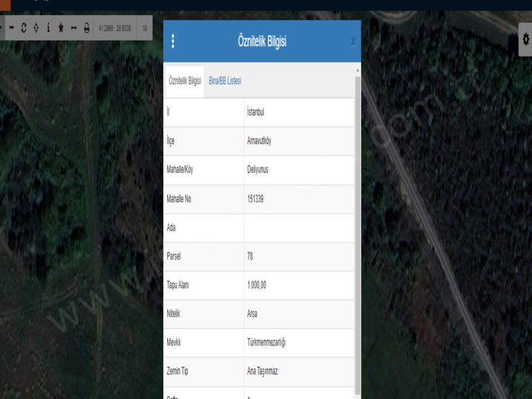The height and width of the screenshot is (399, 532).
Task: Open map settings gear icon
Action: (x=525, y=40)
